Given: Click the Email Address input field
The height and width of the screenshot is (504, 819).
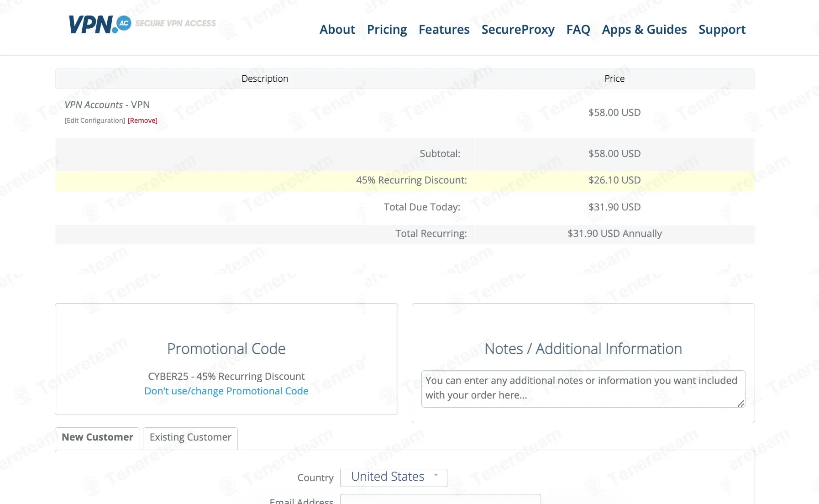Looking at the screenshot, I should coord(441,499).
